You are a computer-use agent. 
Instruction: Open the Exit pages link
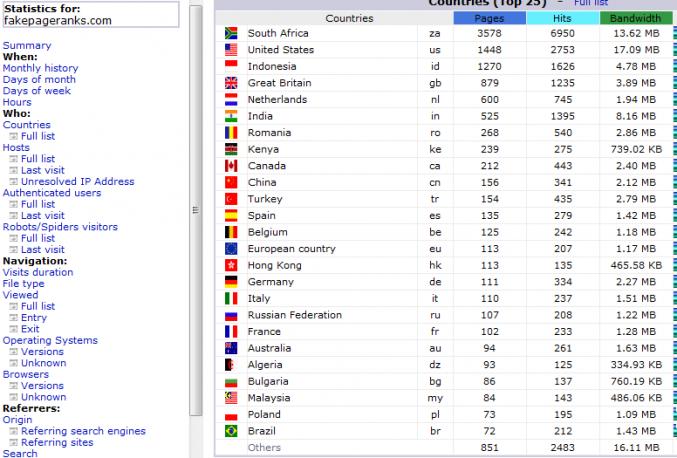(x=30, y=329)
